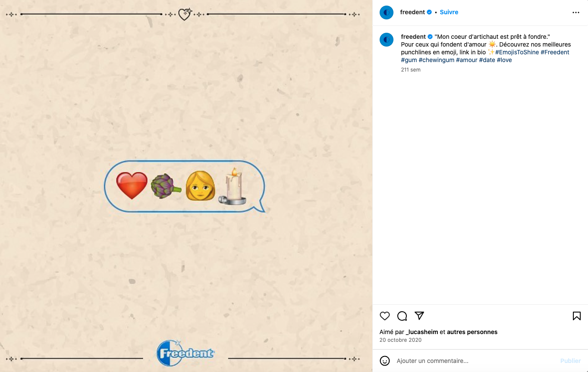Open comments via speech bubble icon
The image size is (588, 372).
pyautogui.click(x=402, y=316)
